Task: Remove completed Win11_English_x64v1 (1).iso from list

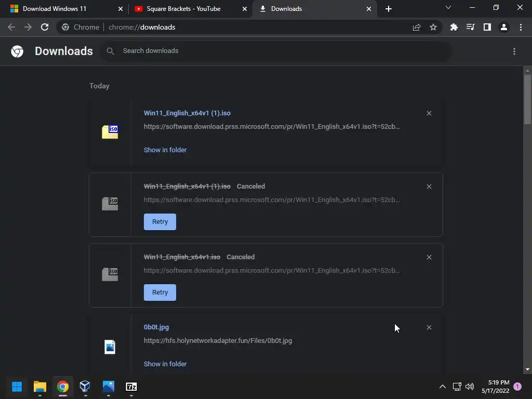Action: [x=429, y=113]
